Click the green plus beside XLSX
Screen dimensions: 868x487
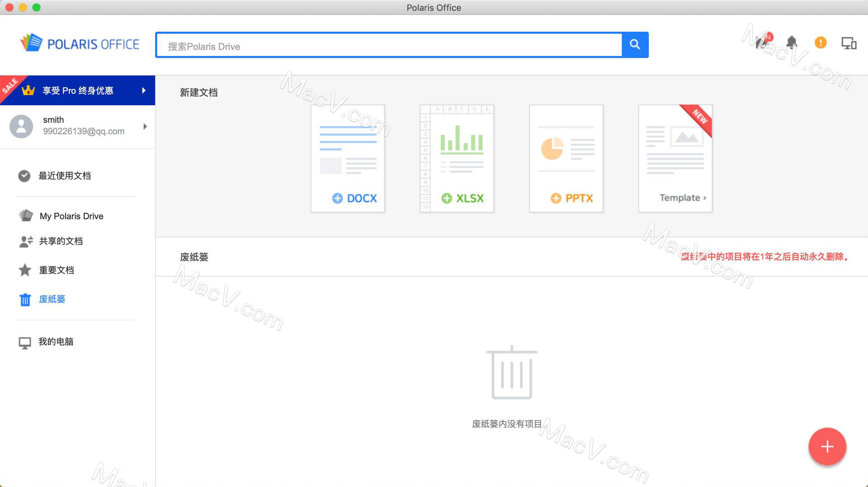pos(447,198)
